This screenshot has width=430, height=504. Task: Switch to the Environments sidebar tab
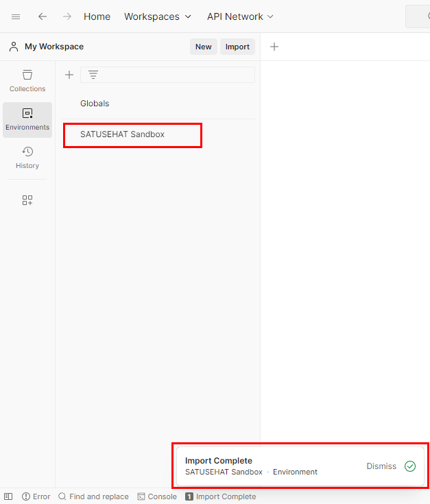pos(27,120)
